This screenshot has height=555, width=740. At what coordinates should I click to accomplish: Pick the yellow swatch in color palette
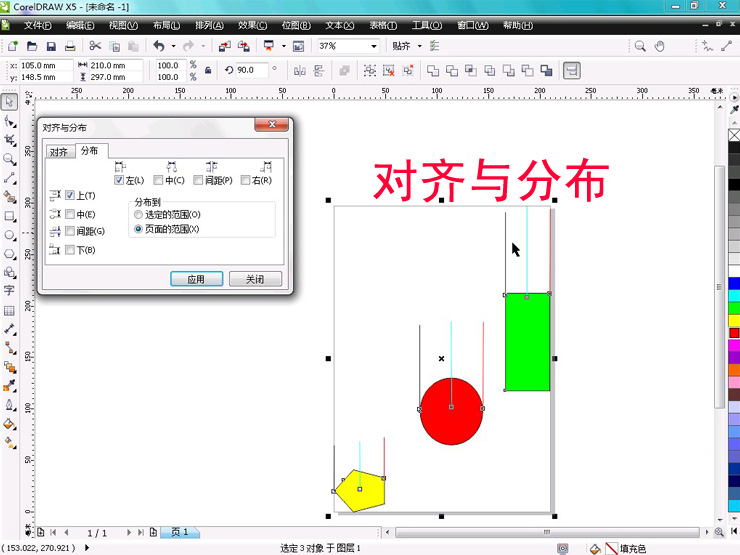(x=734, y=320)
